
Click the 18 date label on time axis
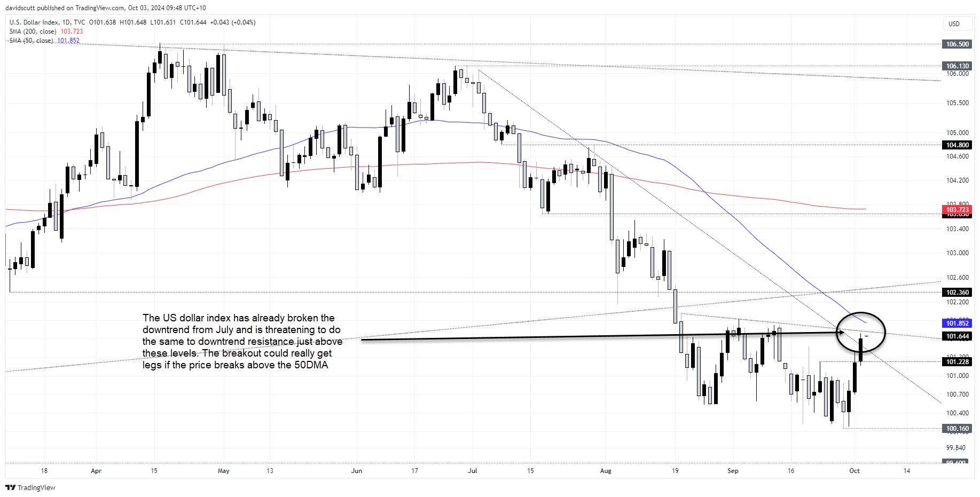pos(44,471)
